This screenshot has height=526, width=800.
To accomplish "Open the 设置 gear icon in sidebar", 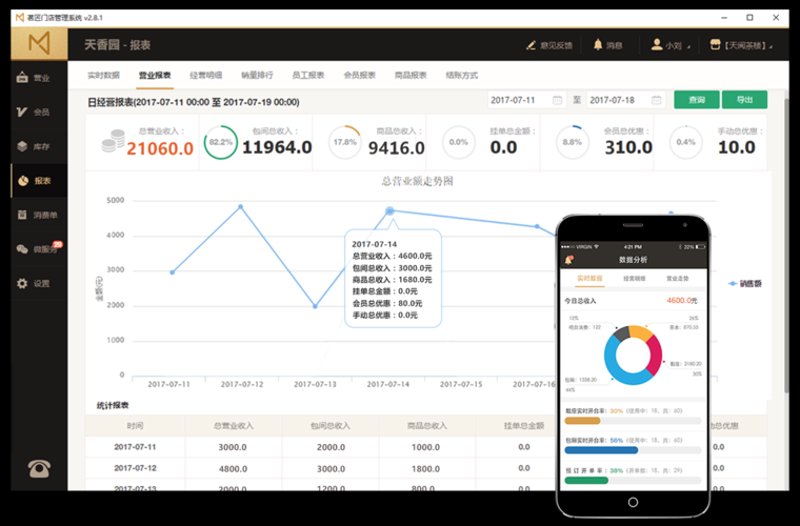I will click(x=22, y=283).
